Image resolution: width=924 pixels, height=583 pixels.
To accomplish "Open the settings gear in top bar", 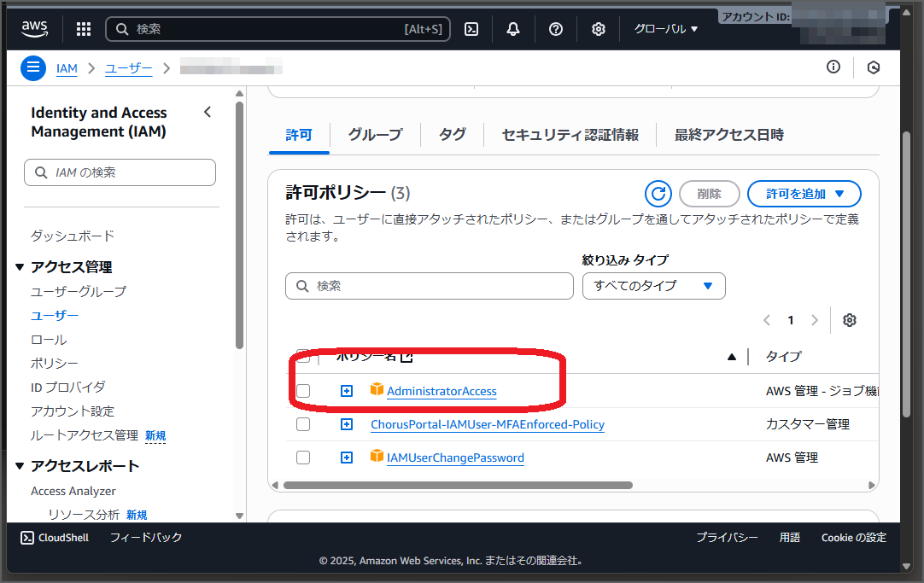I will 598,29.
